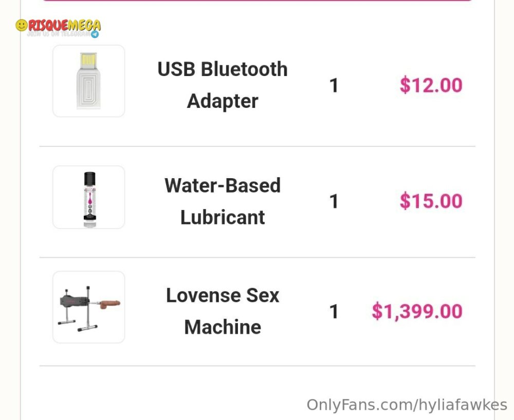
Task: Open the USB Bluetooth Adapter product image
Action: pos(88,81)
